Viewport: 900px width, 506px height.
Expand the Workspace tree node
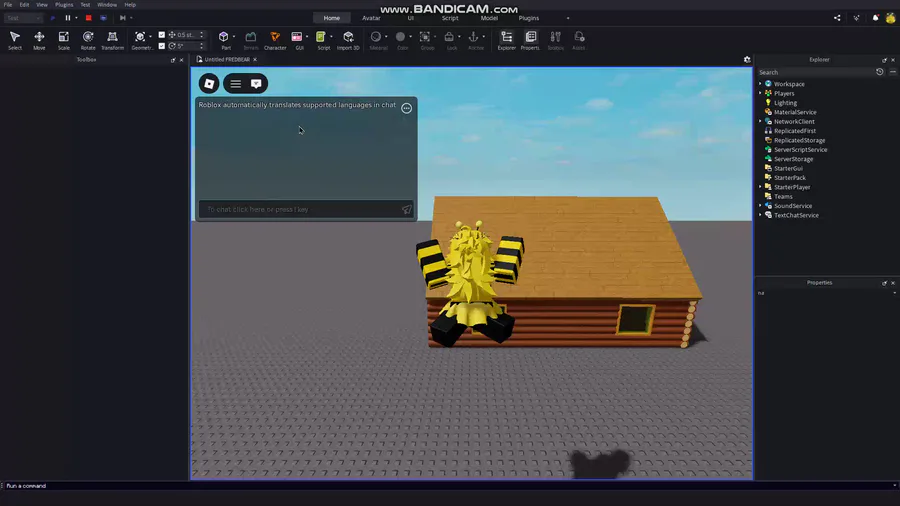click(761, 84)
